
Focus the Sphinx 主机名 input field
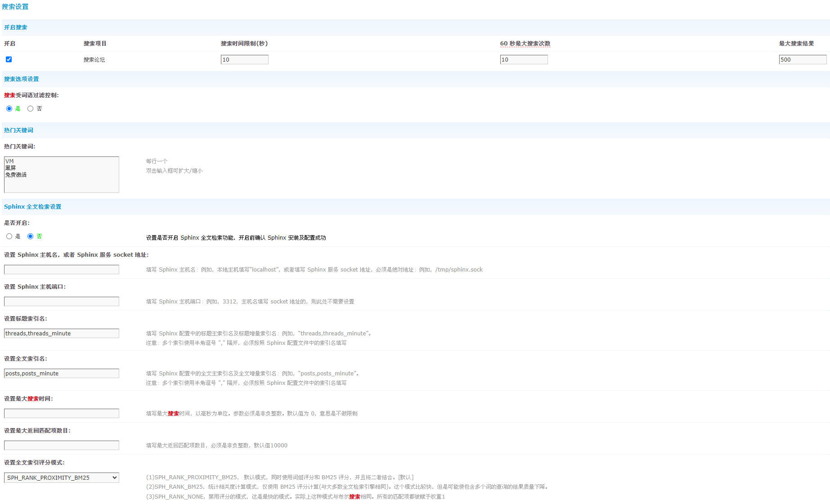pyautogui.click(x=61, y=269)
